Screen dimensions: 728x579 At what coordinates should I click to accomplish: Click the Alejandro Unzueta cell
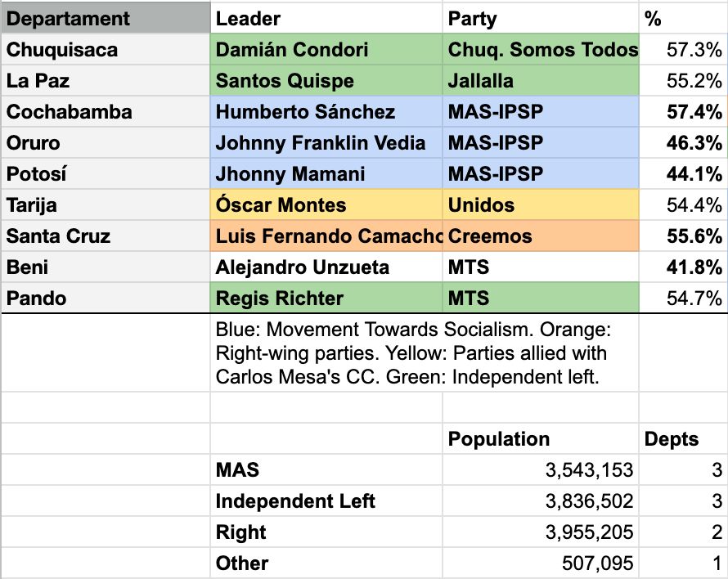click(x=326, y=267)
